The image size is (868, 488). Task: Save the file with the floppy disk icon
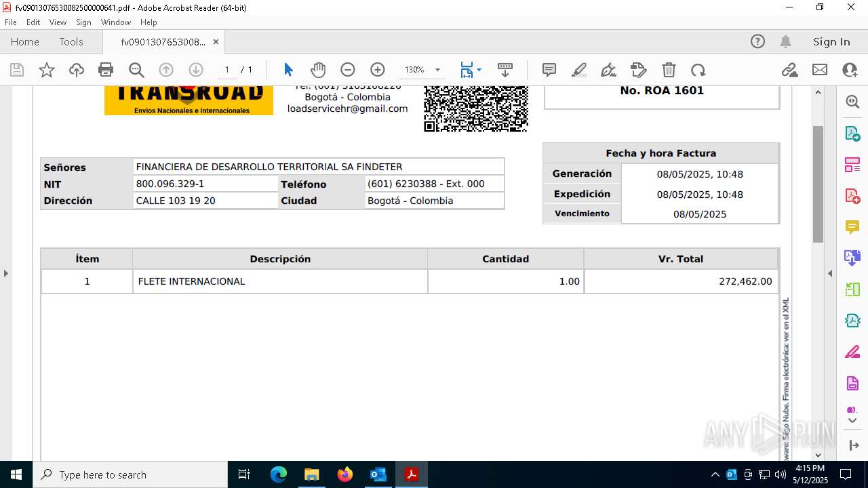(17, 70)
